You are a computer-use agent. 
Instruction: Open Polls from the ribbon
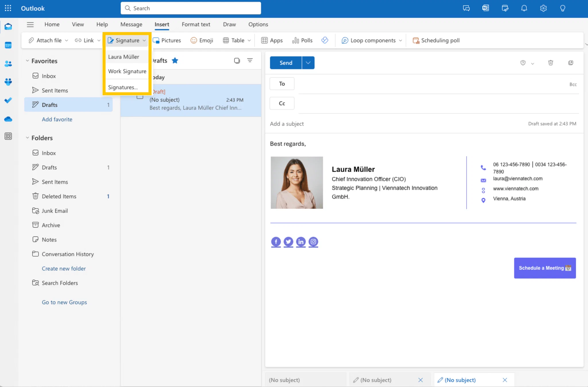(x=302, y=40)
